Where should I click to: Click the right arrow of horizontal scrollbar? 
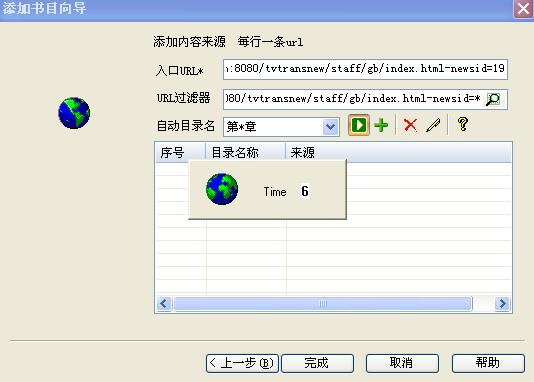tap(502, 303)
